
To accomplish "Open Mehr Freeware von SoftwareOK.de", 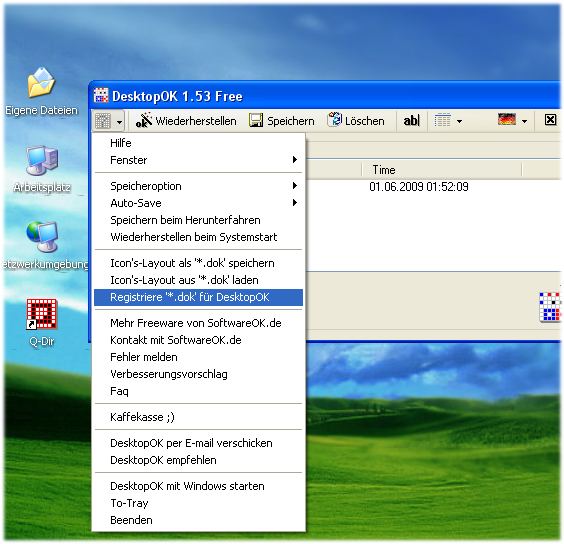I will click(x=198, y=323).
